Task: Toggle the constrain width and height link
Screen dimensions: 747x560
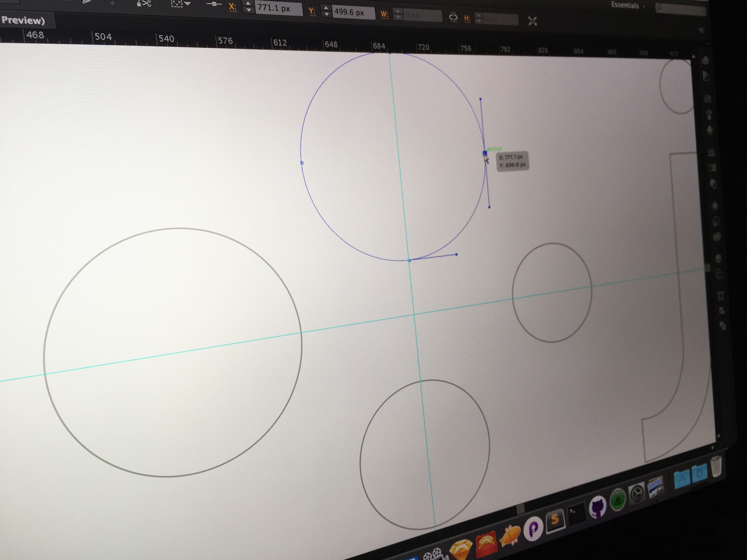Action: 453,17
